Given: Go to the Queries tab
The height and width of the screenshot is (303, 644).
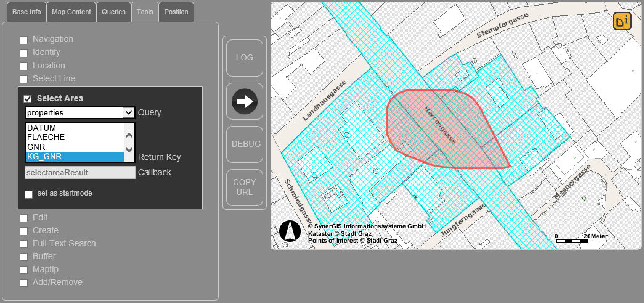Looking at the screenshot, I should click(114, 12).
